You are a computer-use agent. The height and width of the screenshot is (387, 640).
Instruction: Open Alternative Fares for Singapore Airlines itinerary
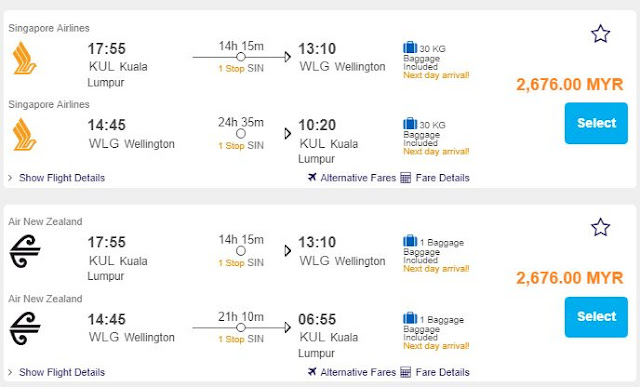click(358, 178)
